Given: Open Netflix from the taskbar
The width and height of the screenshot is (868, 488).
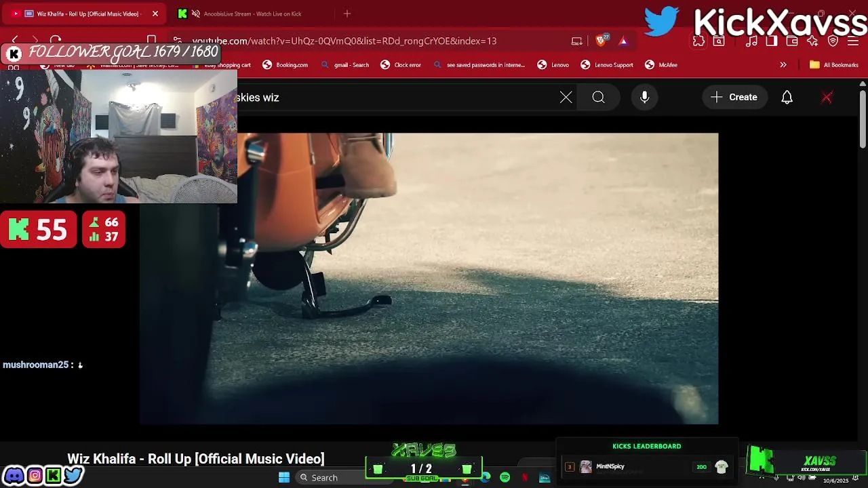Looking at the screenshot, I should (x=525, y=477).
